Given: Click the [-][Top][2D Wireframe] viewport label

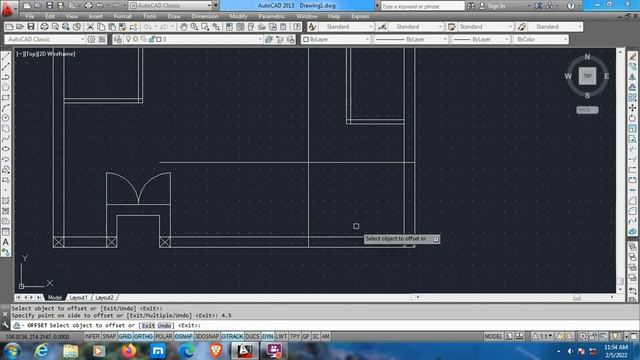Looking at the screenshot, I should (x=46, y=53).
